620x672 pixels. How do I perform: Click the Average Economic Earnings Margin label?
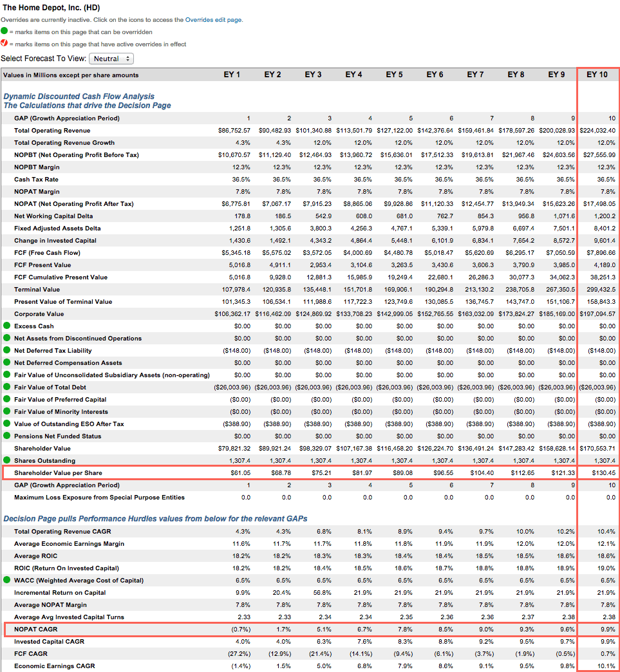(x=69, y=543)
